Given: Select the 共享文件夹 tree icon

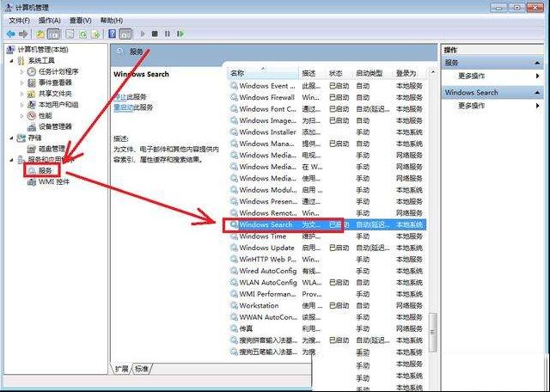Looking at the screenshot, I should pyautogui.click(x=32, y=94).
